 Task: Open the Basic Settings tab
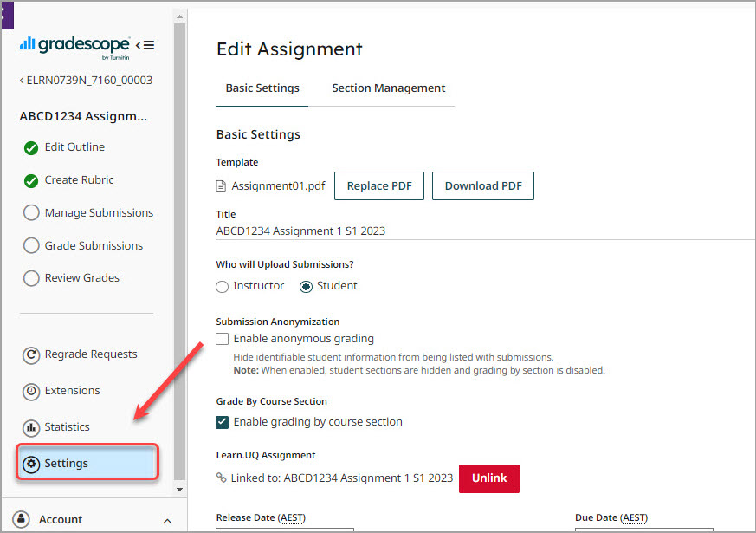(x=262, y=88)
